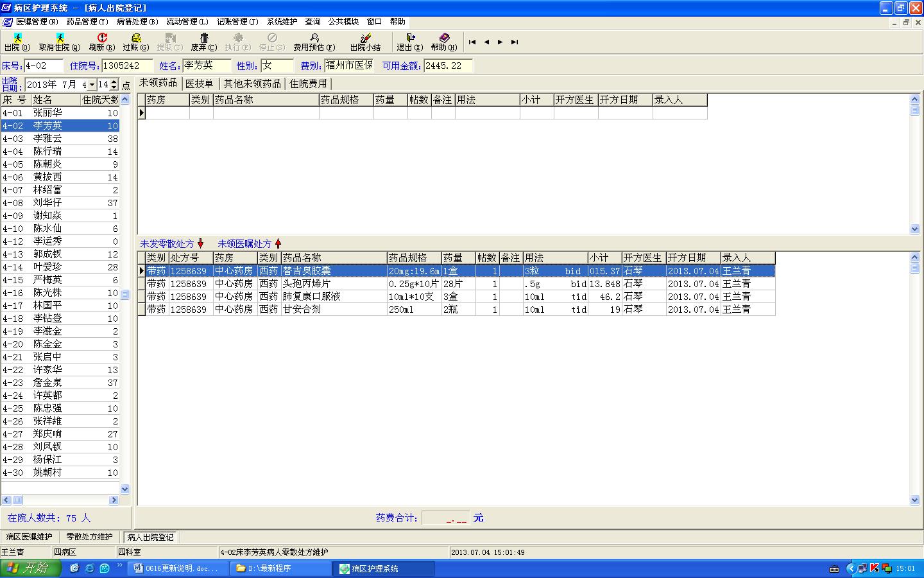Select patient 李雅云 in bed list
924x578 pixels.
point(60,139)
